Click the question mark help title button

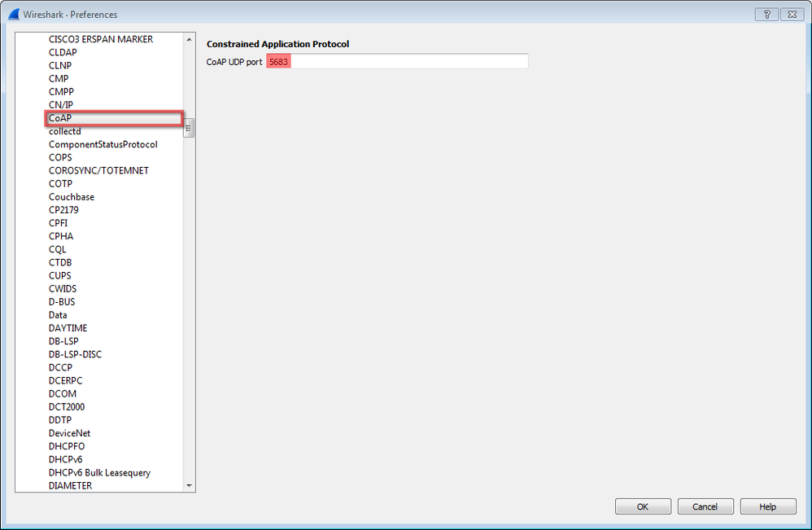[x=766, y=15]
